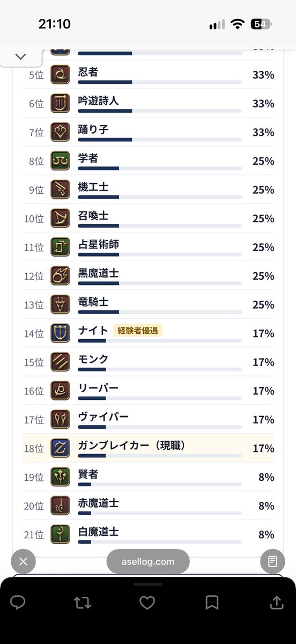Tap the 経験者優遇 badge
The height and width of the screenshot is (644, 296).
(137, 331)
